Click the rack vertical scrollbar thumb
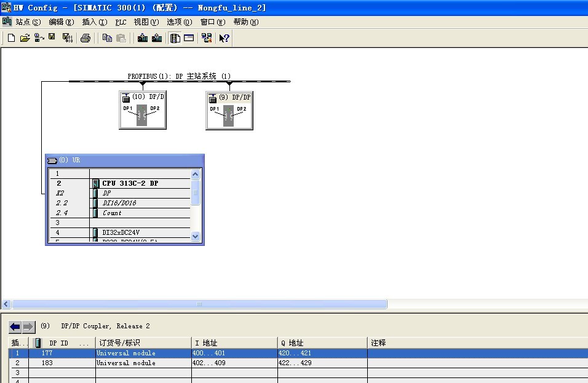Image resolution: width=588 pixels, height=383 pixels. coord(196,192)
